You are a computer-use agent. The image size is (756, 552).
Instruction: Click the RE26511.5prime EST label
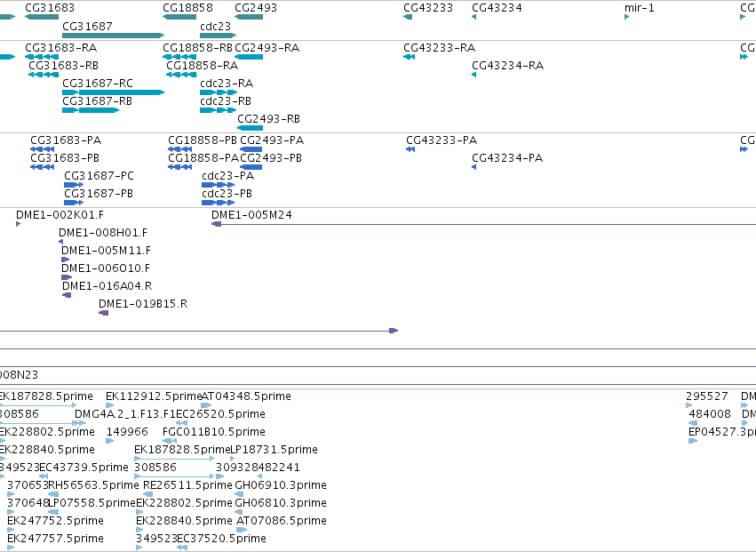pos(188,485)
